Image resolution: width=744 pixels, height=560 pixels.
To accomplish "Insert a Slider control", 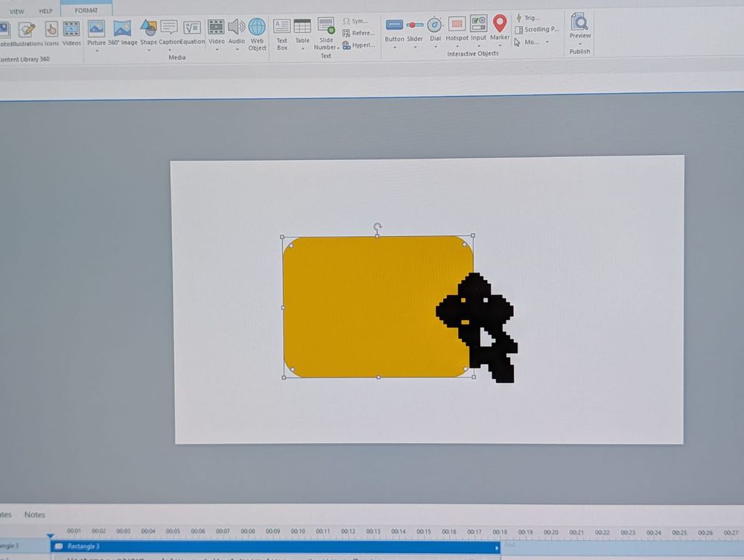I will tap(415, 31).
